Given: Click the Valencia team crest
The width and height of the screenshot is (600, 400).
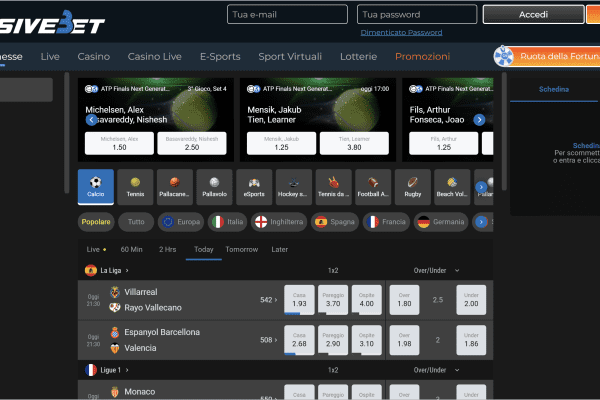Looking at the screenshot, I should click(115, 348).
